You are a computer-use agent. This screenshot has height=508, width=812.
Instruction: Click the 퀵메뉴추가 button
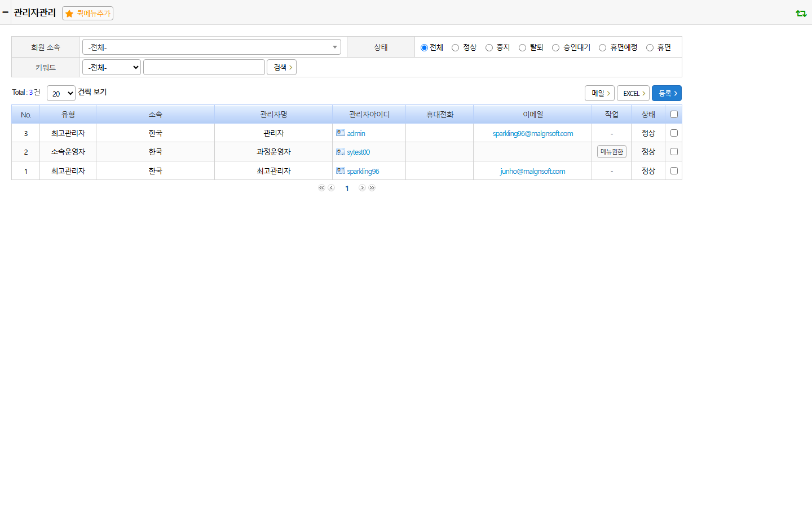(x=88, y=14)
